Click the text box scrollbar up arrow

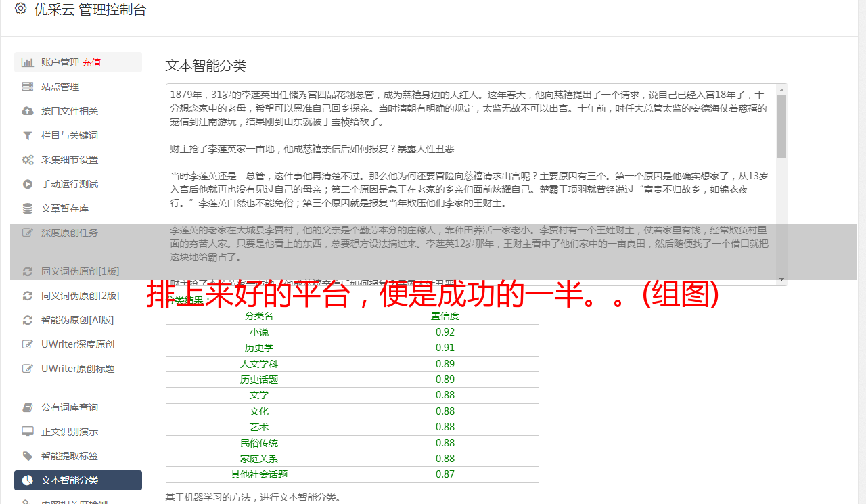(781, 89)
